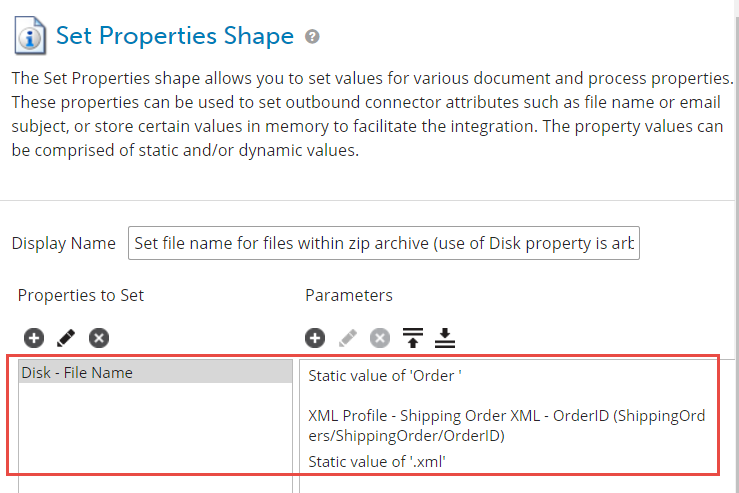Open help via the question mark icon
739x493 pixels.
pos(313,37)
